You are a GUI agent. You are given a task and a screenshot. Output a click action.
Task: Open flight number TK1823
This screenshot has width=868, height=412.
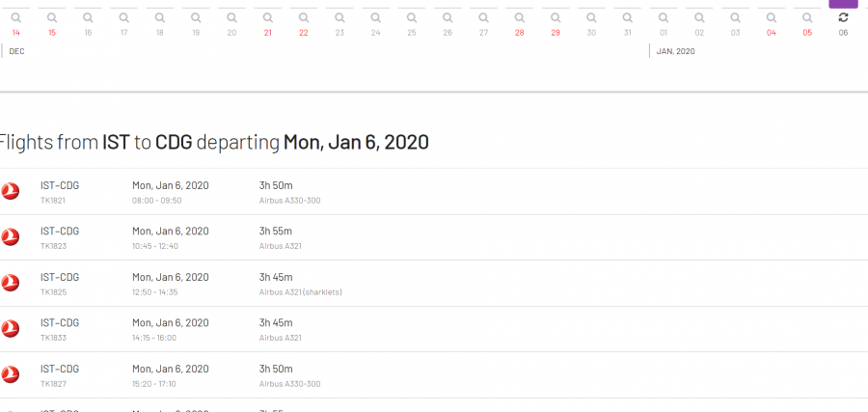53,246
